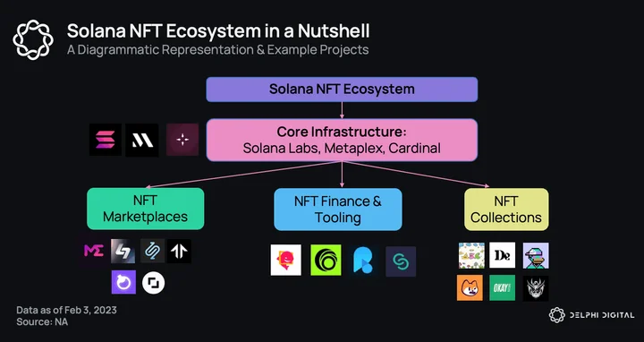Click the pink-red logo on white square

[286, 261]
